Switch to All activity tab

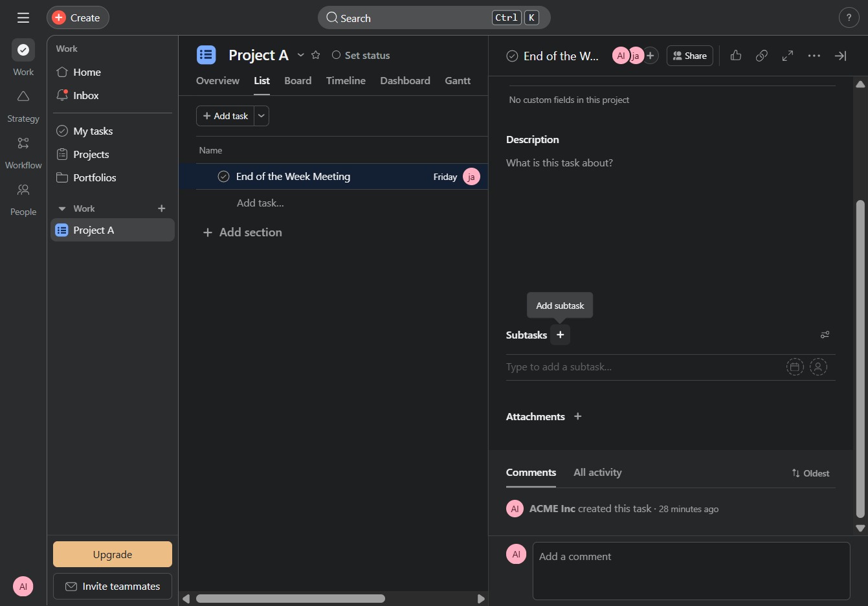point(597,473)
